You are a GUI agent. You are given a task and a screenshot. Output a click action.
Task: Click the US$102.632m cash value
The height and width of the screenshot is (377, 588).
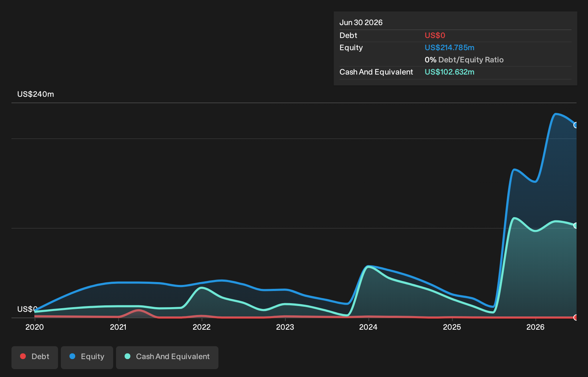[x=449, y=72]
